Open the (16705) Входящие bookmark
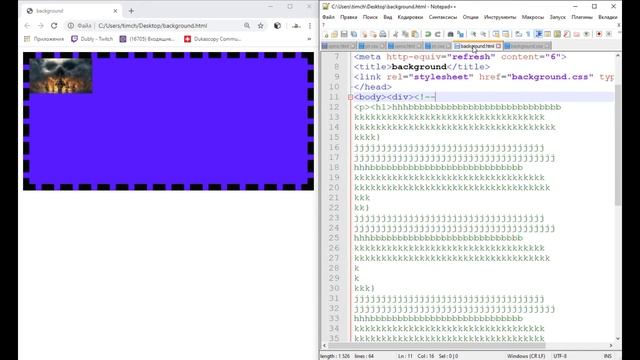The width and height of the screenshot is (640, 360). pyautogui.click(x=147, y=39)
